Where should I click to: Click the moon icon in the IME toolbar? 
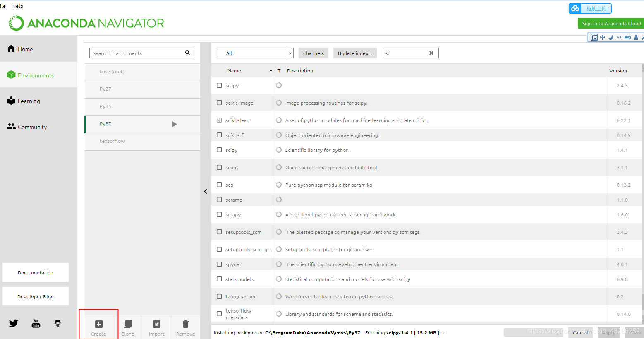click(x=611, y=37)
